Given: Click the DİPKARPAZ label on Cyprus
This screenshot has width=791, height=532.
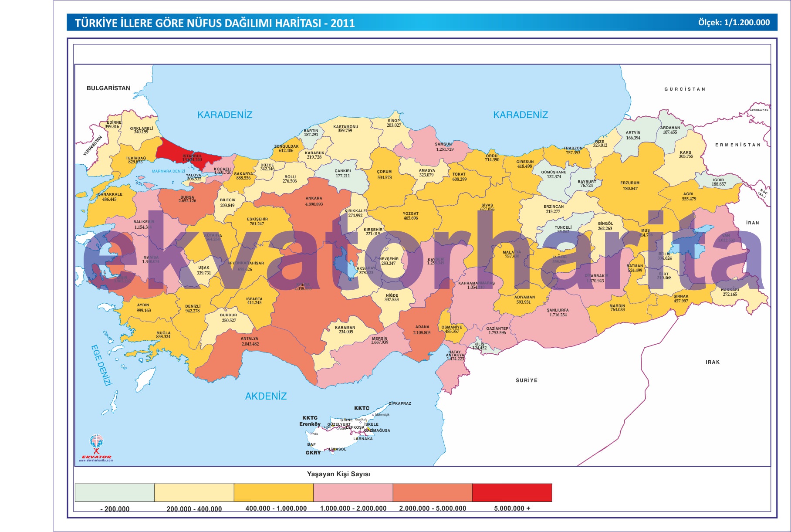Looking at the screenshot, I should tap(400, 403).
